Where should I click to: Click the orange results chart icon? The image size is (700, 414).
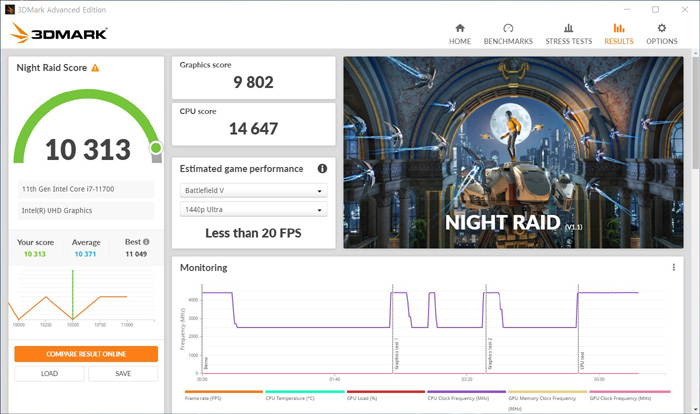[x=619, y=28]
